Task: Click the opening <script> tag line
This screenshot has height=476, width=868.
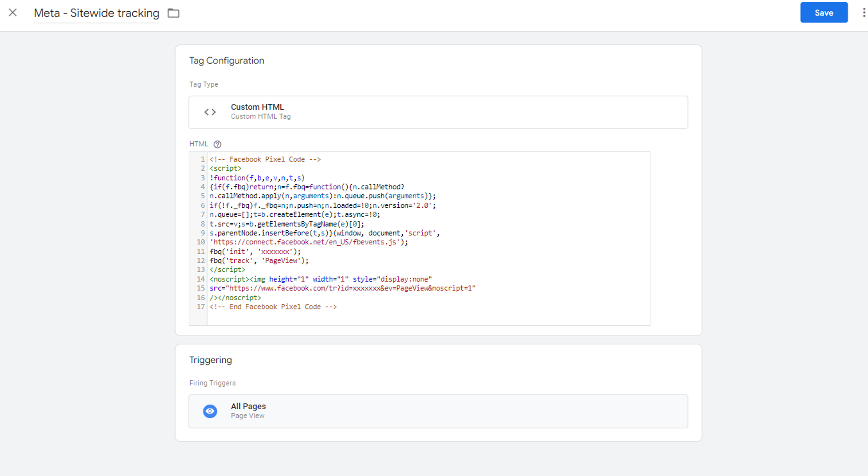Action: tap(225, 168)
